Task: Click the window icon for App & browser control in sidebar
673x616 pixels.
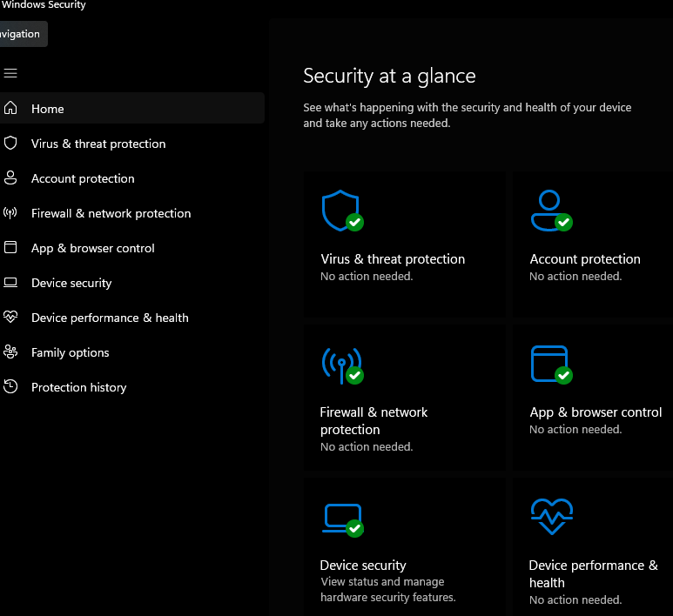Action: [x=10, y=247]
